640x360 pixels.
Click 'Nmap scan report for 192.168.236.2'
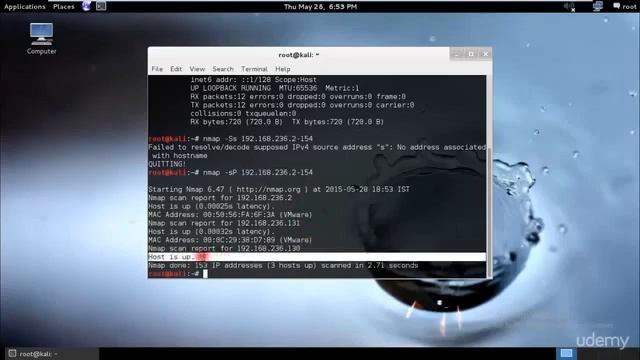(x=220, y=198)
